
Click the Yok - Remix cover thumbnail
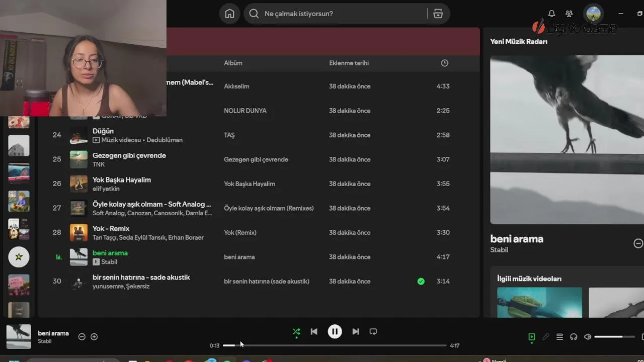[78, 233]
